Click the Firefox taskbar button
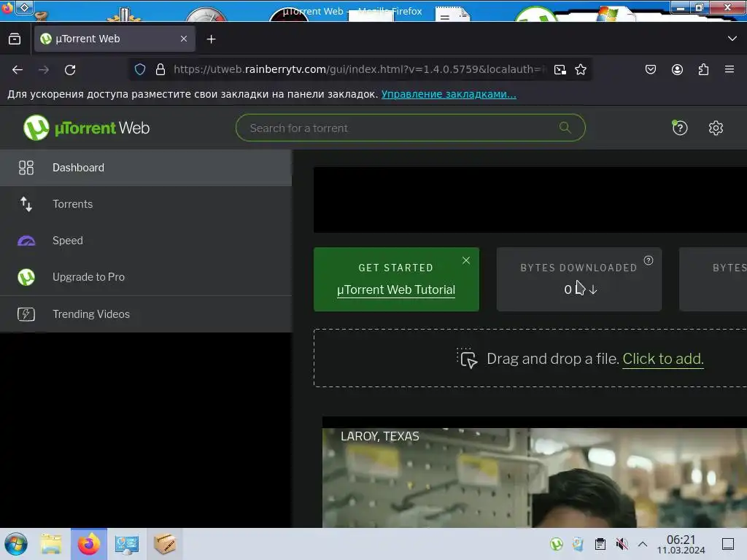Viewport: 747px width, 560px height. click(x=89, y=544)
